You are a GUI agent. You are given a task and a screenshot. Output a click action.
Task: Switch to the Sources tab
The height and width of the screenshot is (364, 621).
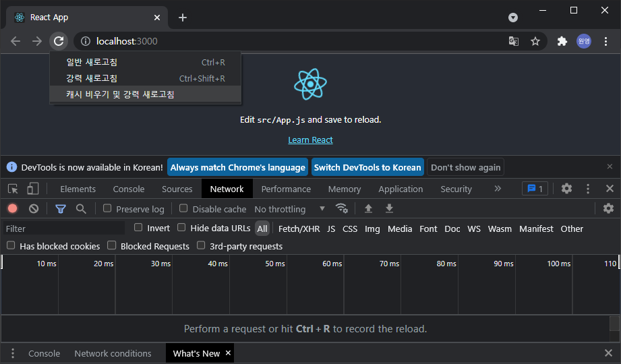(x=177, y=189)
